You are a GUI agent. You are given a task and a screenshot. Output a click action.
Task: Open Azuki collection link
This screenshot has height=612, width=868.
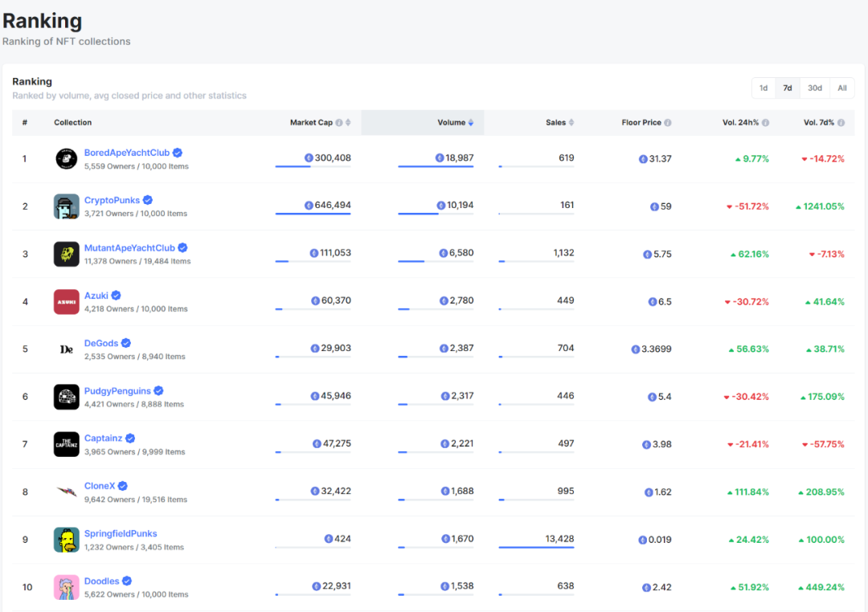click(96, 296)
